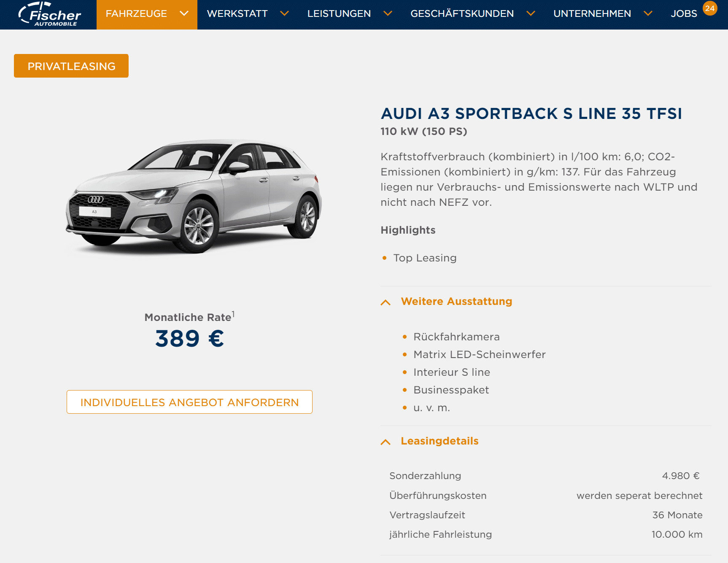
Task: Open the Geschäftskunden menu
Action: pyautogui.click(x=462, y=13)
